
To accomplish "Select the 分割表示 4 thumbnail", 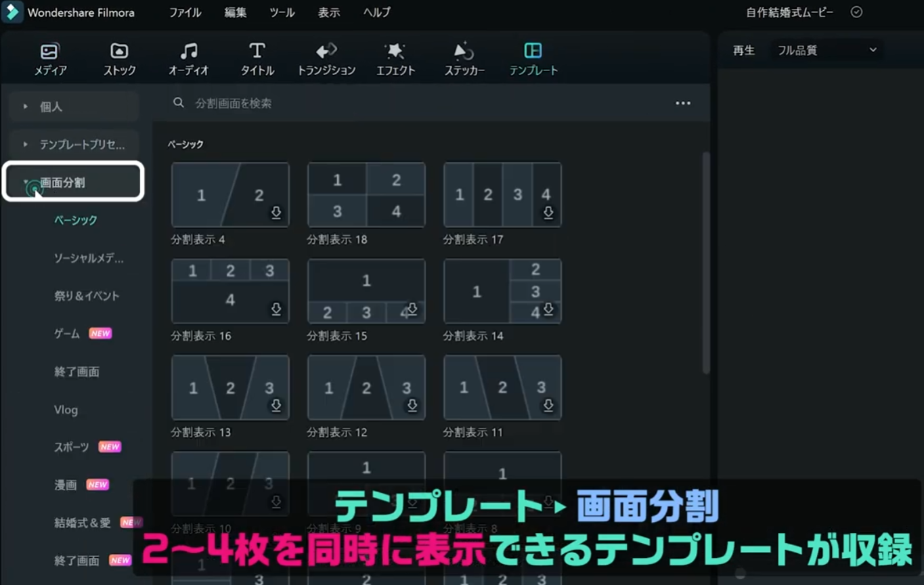I will [x=230, y=194].
